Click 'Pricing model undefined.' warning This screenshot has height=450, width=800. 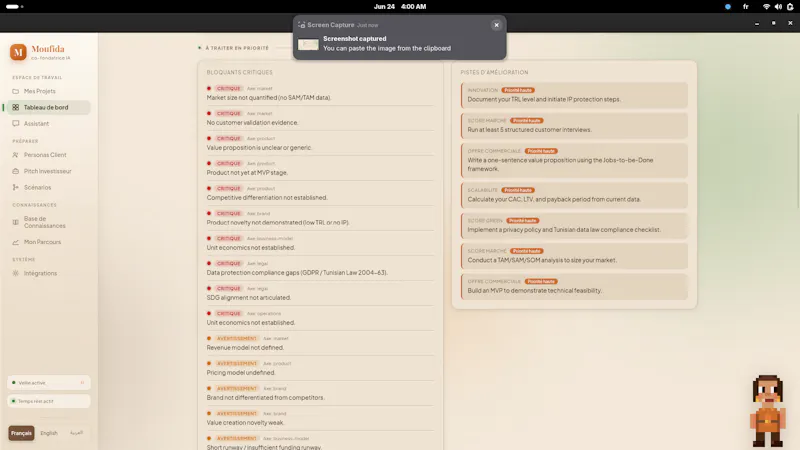point(320,368)
